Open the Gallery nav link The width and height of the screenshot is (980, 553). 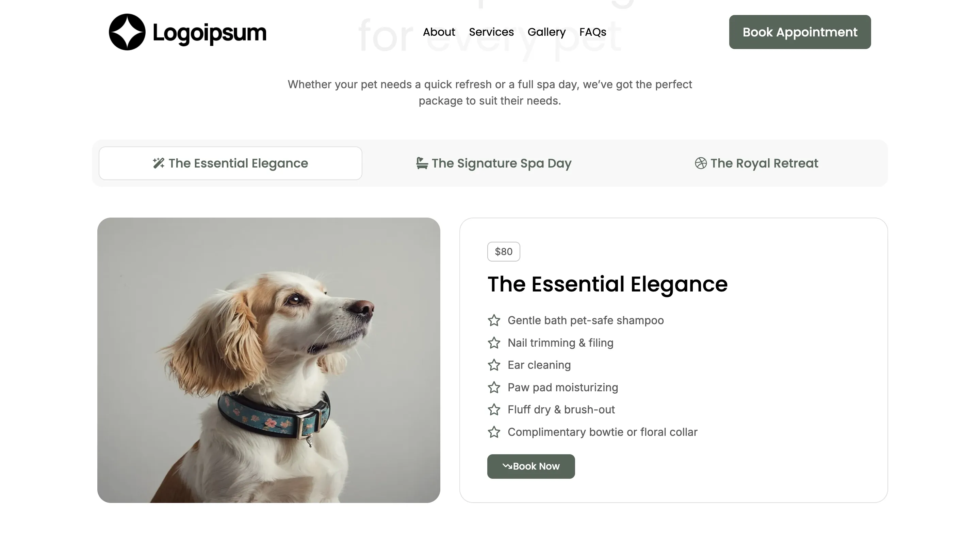(546, 32)
